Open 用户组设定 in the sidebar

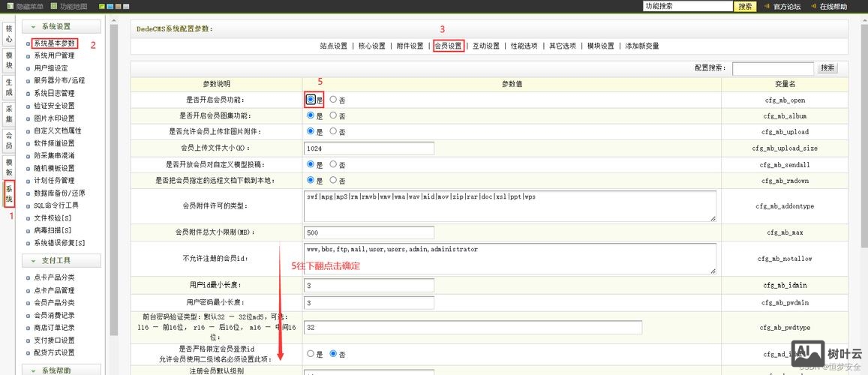[x=51, y=68]
